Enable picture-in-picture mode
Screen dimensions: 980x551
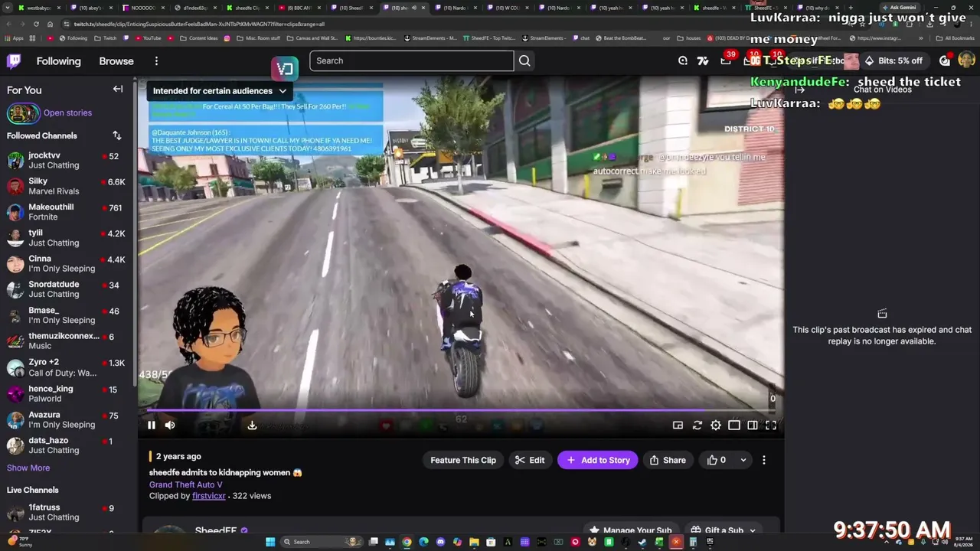point(678,425)
